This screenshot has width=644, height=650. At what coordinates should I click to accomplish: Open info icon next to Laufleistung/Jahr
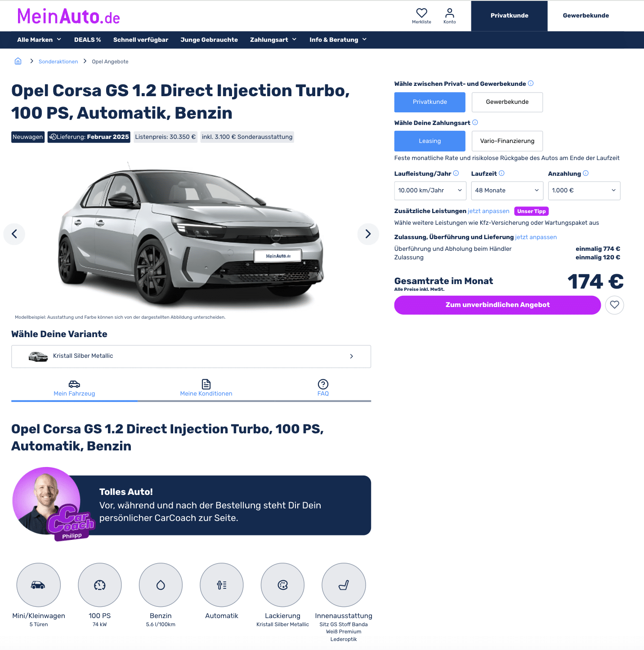click(x=456, y=173)
